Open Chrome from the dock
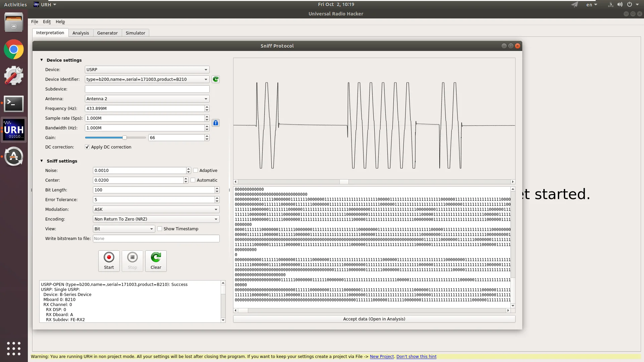 (x=14, y=50)
